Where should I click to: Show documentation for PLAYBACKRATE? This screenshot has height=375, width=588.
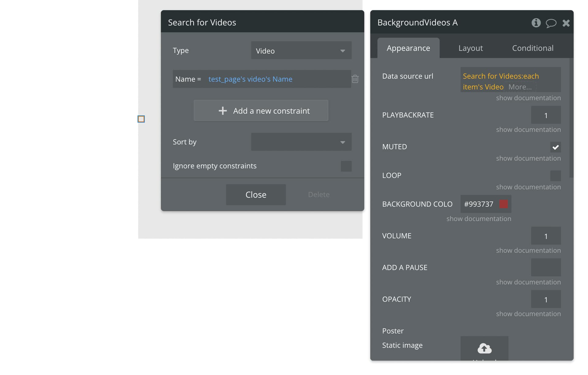[528, 129]
